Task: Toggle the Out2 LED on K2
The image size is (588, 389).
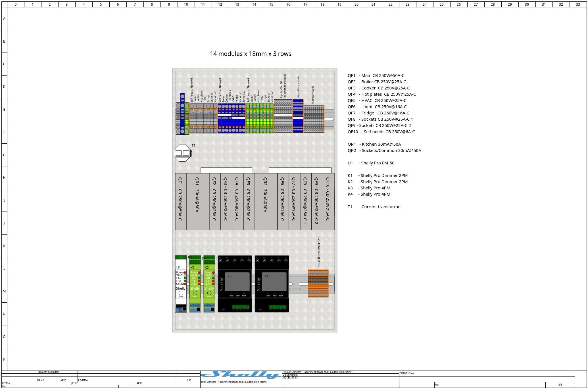Action: coord(213,284)
